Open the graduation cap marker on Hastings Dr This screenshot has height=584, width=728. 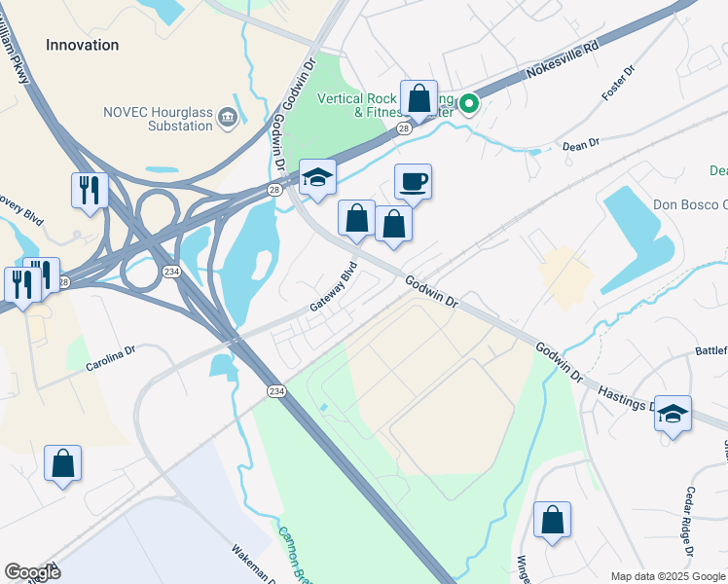(673, 416)
